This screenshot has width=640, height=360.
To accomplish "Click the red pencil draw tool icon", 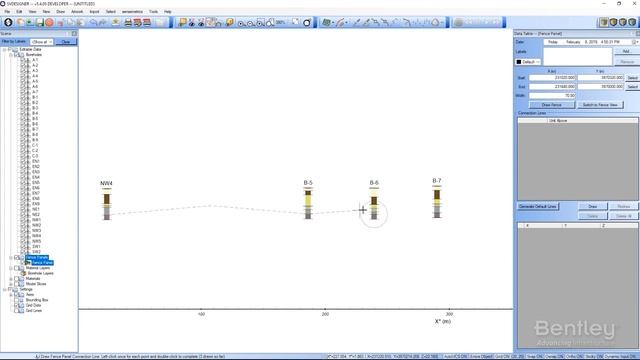I will pyautogui.click(x=340, y=22).
